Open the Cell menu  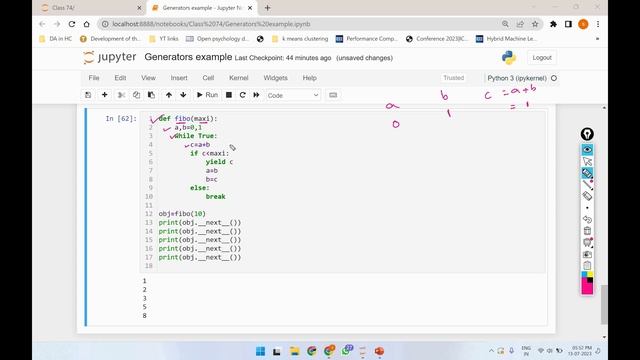[208, 78]
